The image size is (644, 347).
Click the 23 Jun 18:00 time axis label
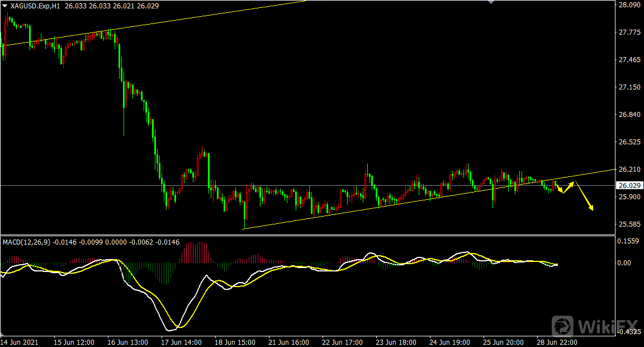pos(395,341)
